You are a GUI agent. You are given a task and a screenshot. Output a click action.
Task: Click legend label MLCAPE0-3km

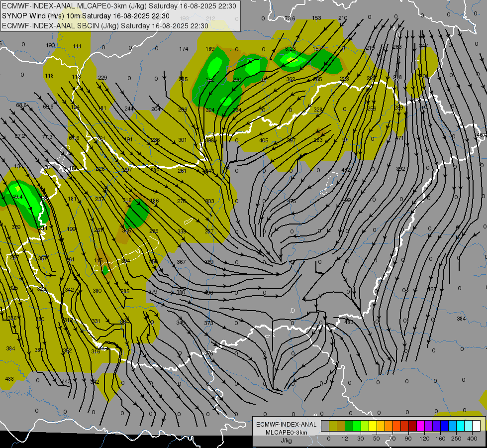(287, 433)
